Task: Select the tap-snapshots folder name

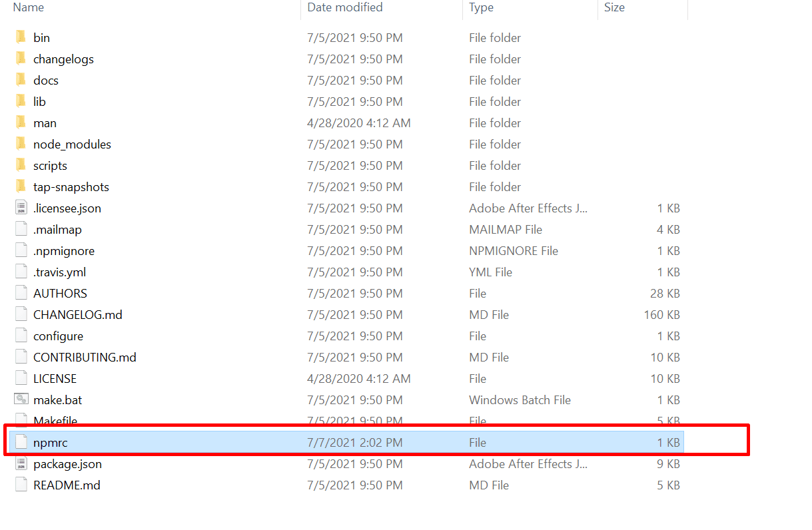Action: tap(71, 187)
